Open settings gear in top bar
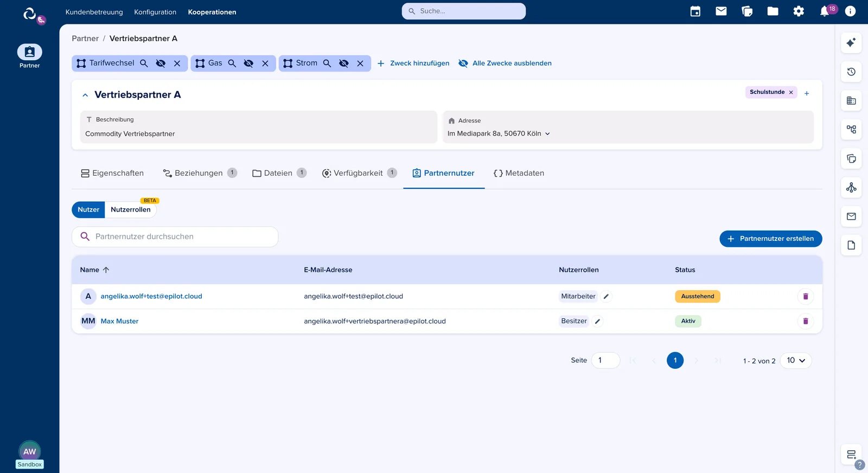Screen dimensions: 868x473 click(799, 11)
